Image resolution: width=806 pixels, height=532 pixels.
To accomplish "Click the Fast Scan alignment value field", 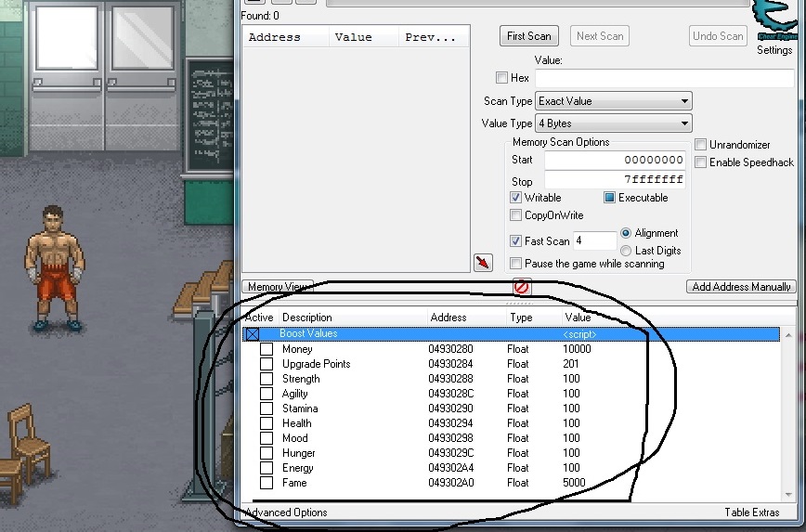I will tap(594, 240).
